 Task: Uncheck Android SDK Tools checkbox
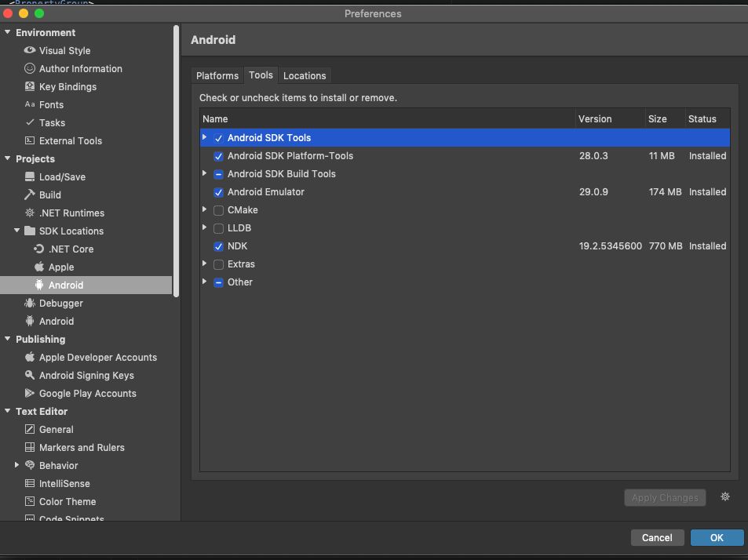point(218,138)
